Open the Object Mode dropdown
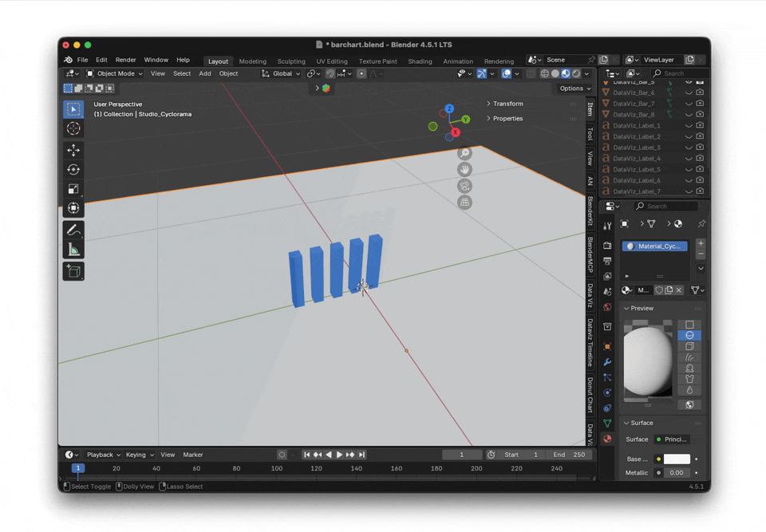This screenshot has height=532, width=766. coord(115,73)
